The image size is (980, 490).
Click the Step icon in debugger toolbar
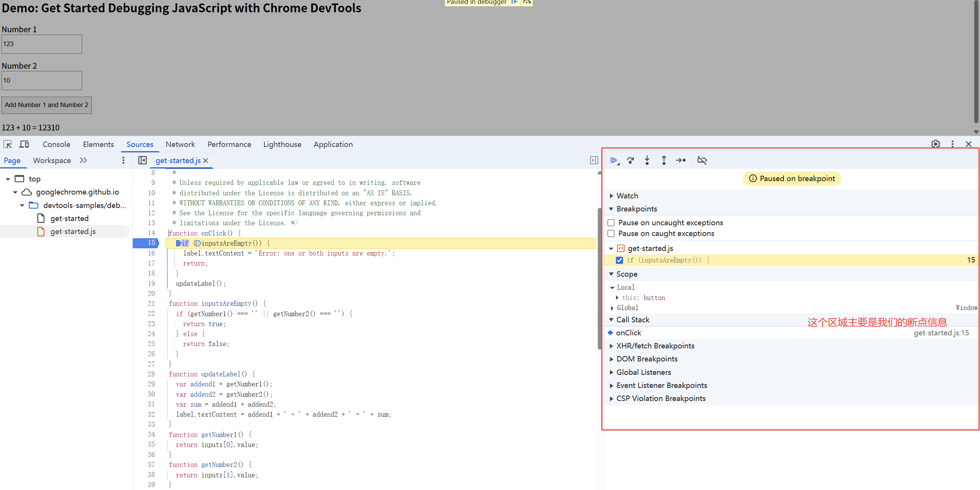[681, 160]
